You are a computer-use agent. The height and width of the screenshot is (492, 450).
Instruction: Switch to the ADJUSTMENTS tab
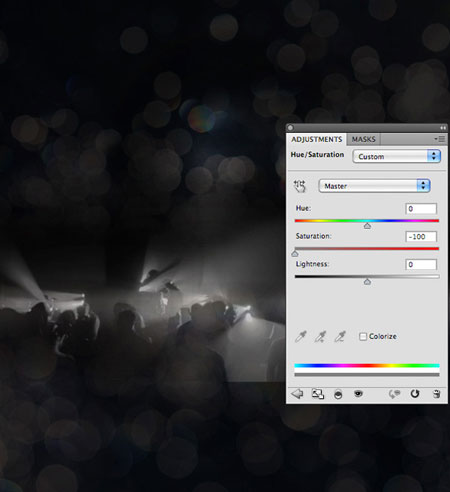pos(317,139)
